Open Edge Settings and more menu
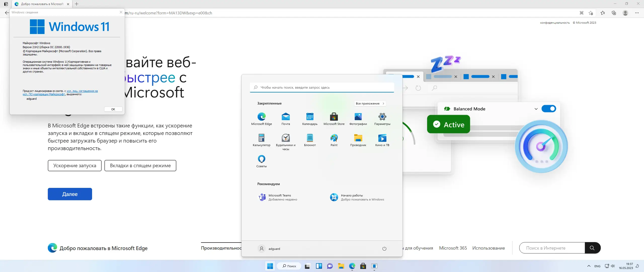 (637, 13)
